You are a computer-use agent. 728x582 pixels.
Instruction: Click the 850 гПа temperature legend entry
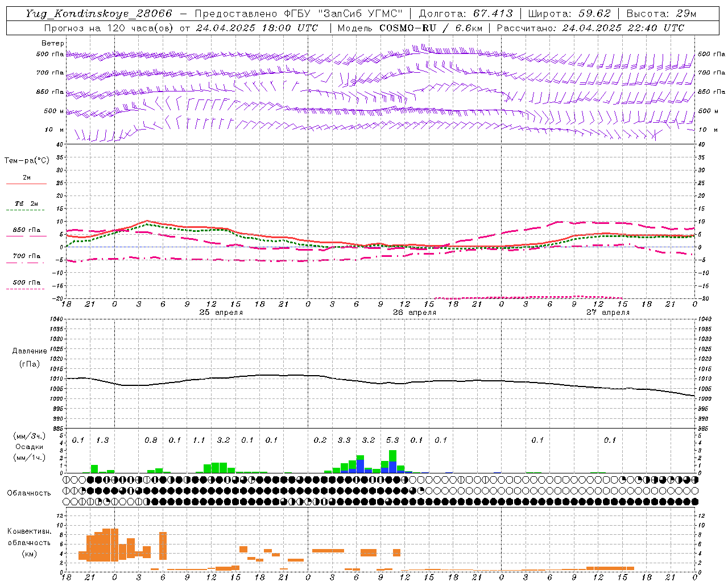point(26,230)
